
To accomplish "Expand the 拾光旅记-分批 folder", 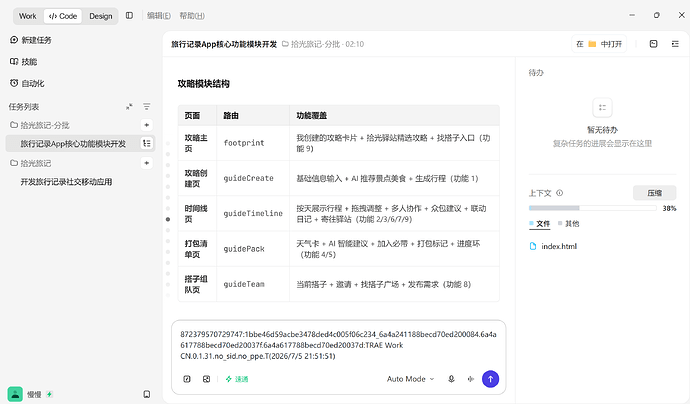I will click(40, 125).
